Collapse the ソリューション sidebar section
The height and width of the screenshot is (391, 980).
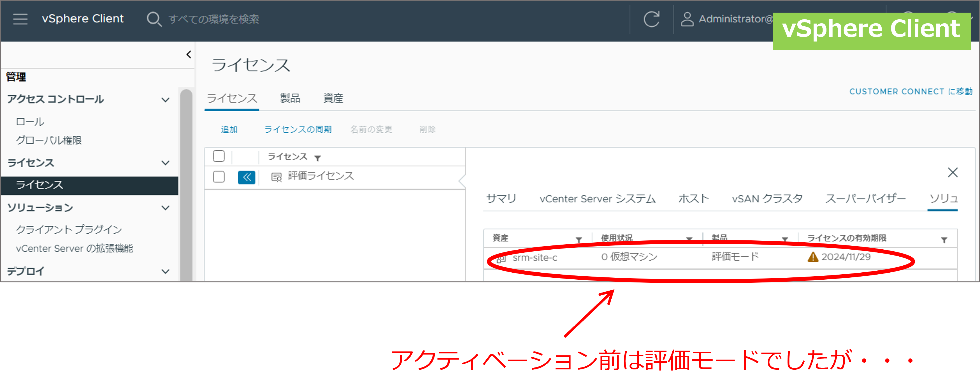[166, 208]
